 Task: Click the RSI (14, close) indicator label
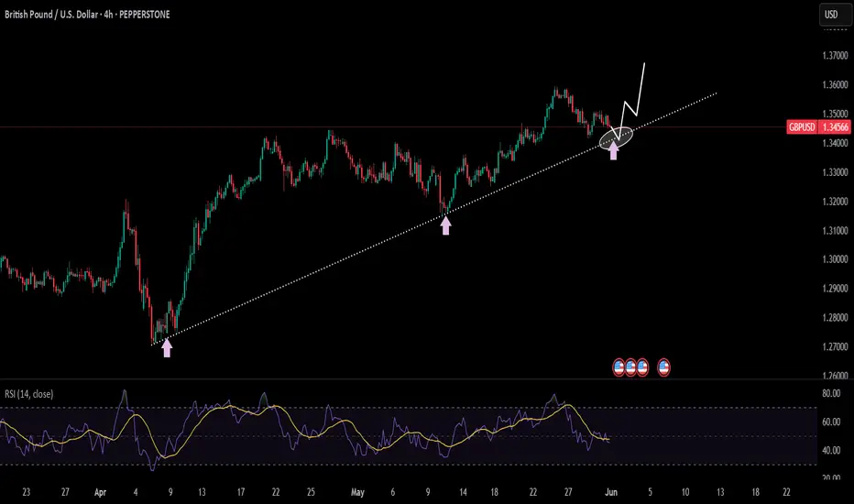pyautogui.click(x=29, y=394)
